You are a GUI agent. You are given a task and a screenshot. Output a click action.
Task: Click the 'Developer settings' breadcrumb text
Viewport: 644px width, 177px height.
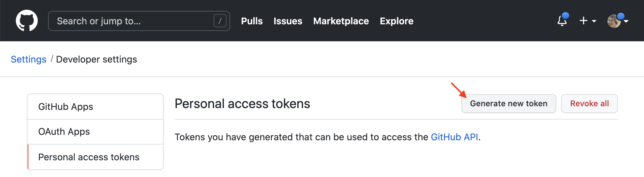tap(96, 59)
